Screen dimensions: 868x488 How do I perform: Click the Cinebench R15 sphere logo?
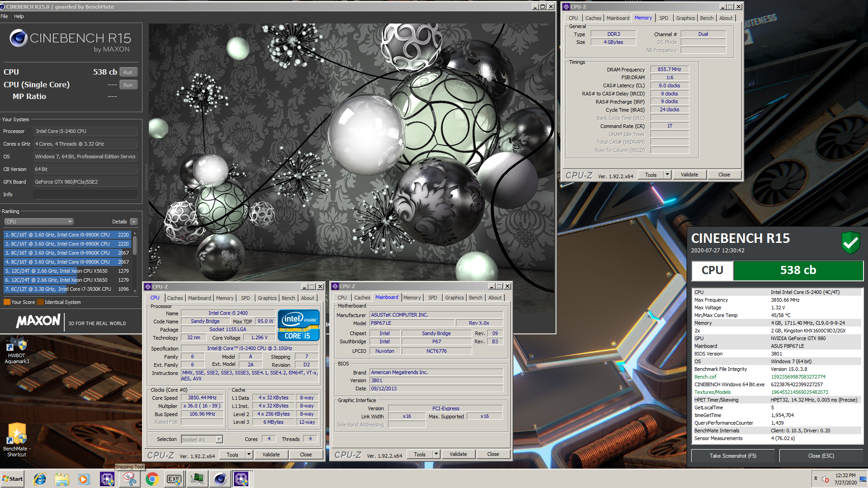(x=19, y=38)
